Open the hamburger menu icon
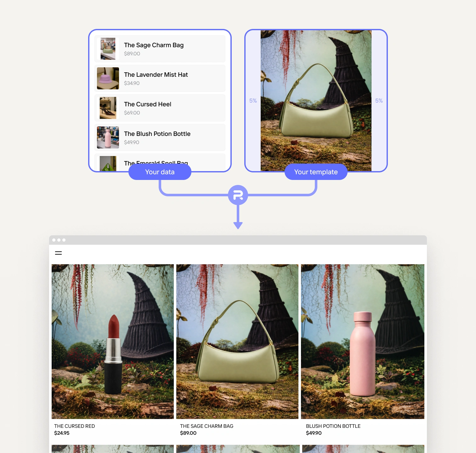The image size is (476, 453). 58,253
